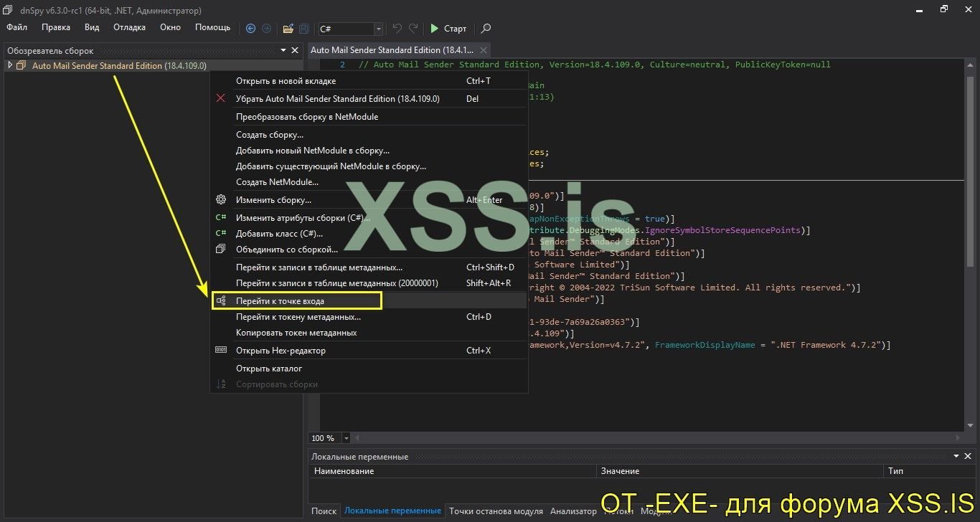
Task: Click the assembly icon beside Auto Mail Sender
Action: pos(21,65)
